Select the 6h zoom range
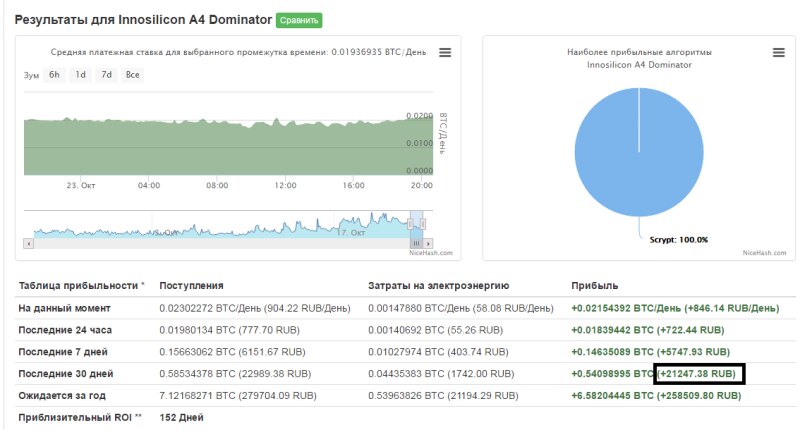800x430 pixels. (54, 75)
